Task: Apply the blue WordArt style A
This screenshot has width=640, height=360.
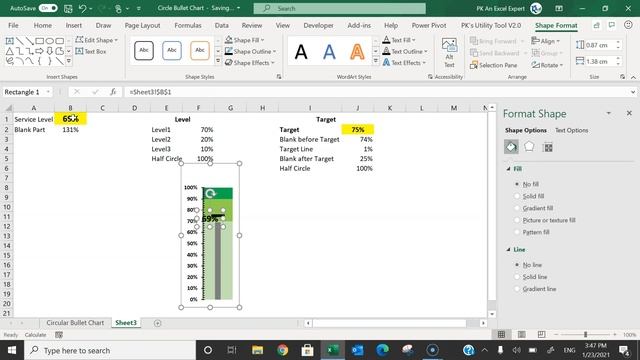Action: (x=329, y=51)
